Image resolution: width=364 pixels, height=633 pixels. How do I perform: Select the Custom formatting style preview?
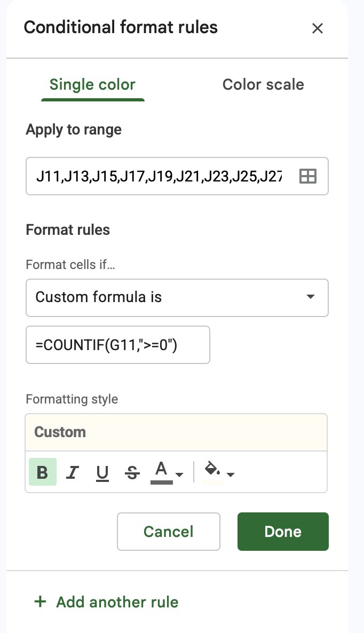176,432
